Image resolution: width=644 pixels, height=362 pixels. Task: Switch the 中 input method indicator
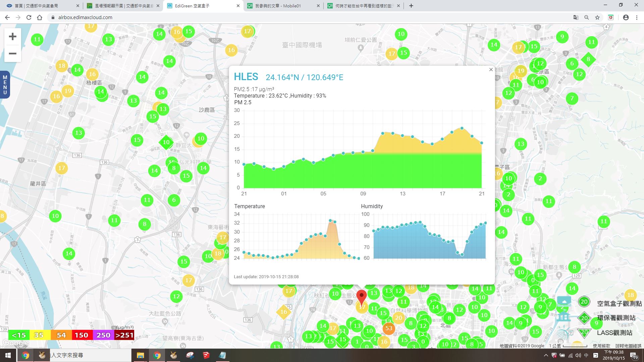pos(586,355)
